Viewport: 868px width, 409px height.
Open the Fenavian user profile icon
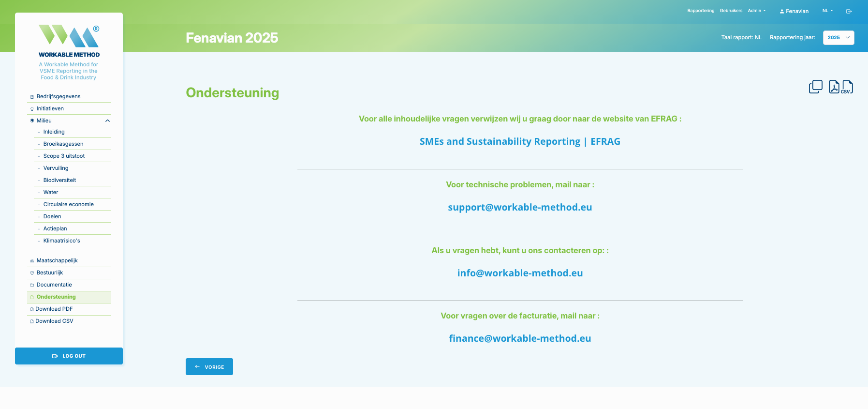click(782, 11)
